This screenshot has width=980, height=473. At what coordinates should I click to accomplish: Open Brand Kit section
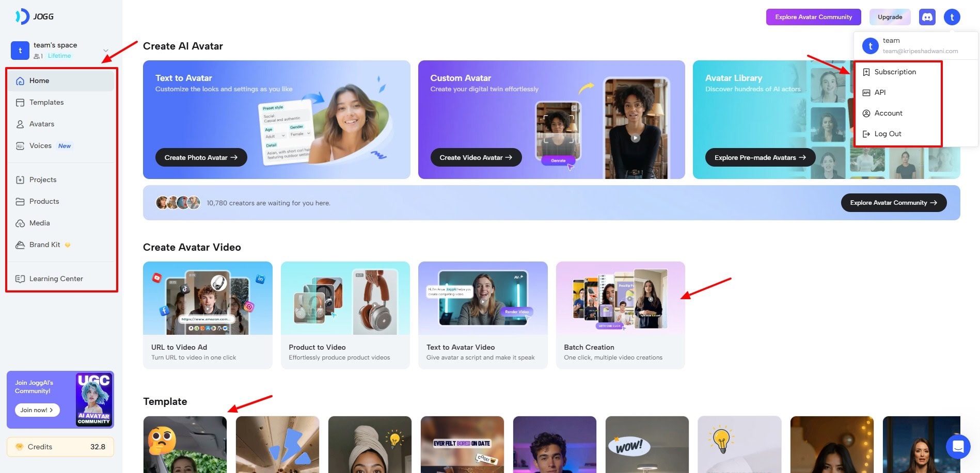point(61,245)
